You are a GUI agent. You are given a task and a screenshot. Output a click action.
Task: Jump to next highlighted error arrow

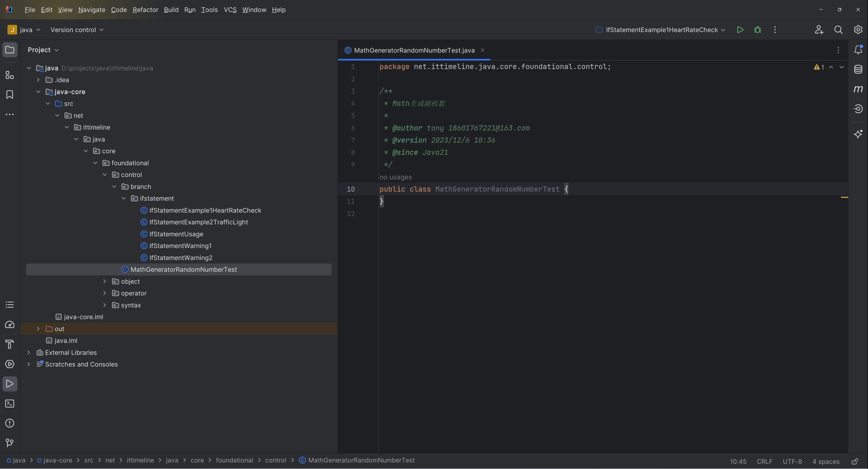pos(842,67)
